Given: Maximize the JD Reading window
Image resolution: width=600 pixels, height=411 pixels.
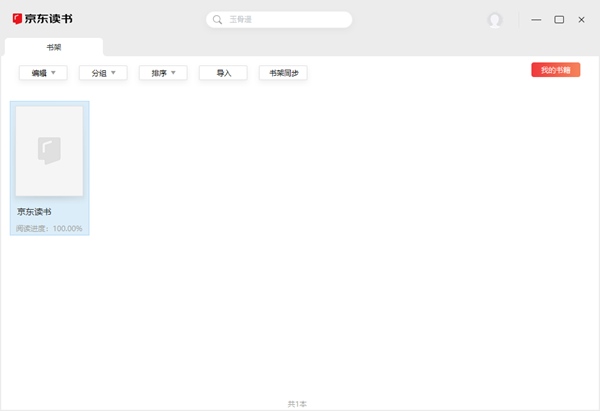Looking at the screenshot, I should pyautogui.click(x=559, y=19).
